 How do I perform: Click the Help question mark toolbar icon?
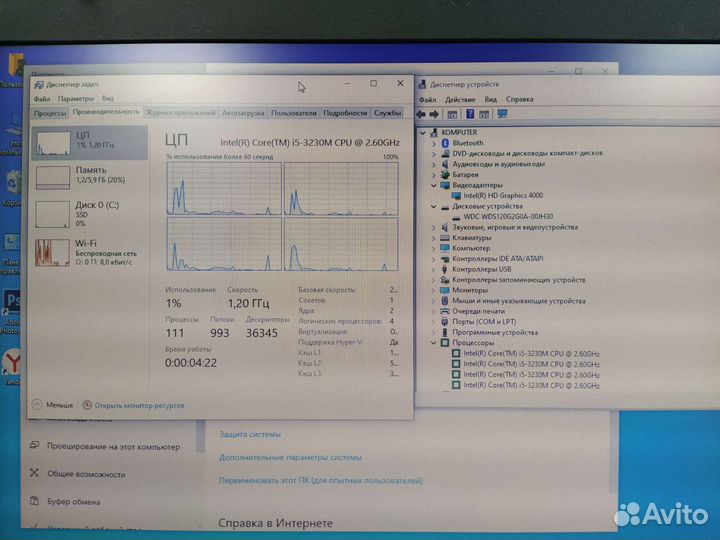click(470, 114)
